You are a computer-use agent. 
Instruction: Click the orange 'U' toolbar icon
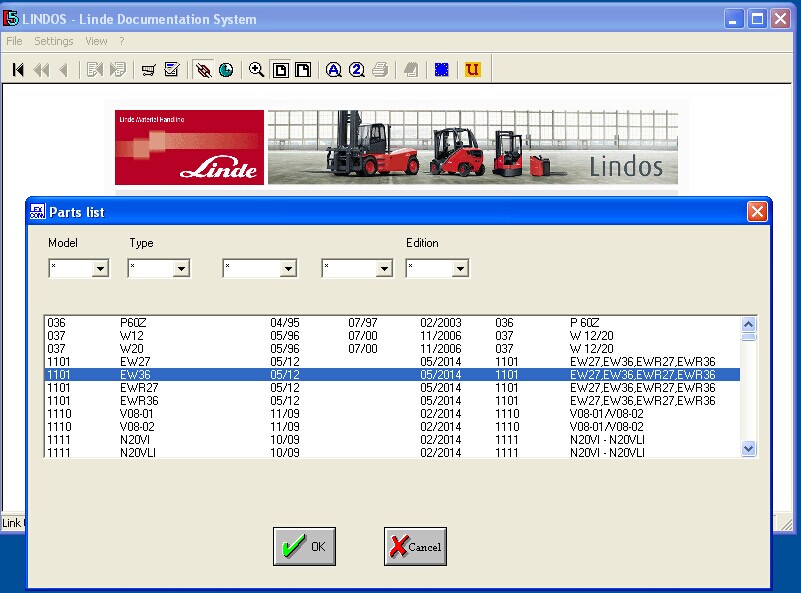[x=473, y=69]
